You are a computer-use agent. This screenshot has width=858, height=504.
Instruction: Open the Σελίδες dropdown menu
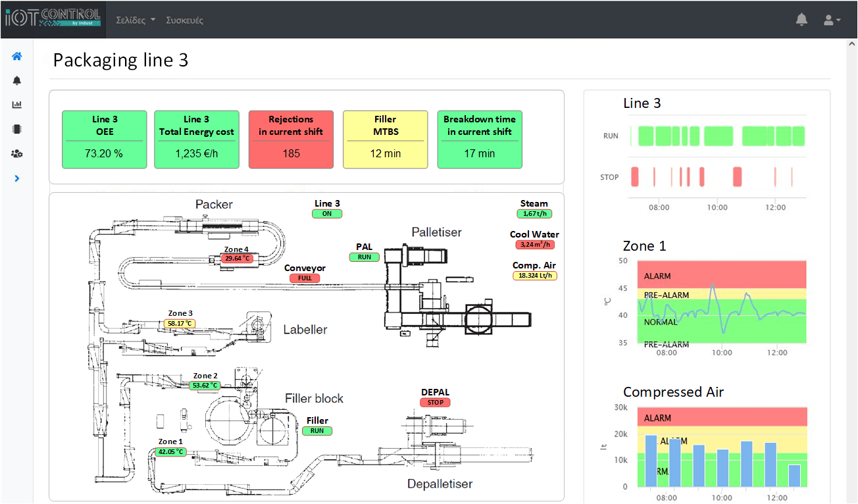click(x=136, y=20)
